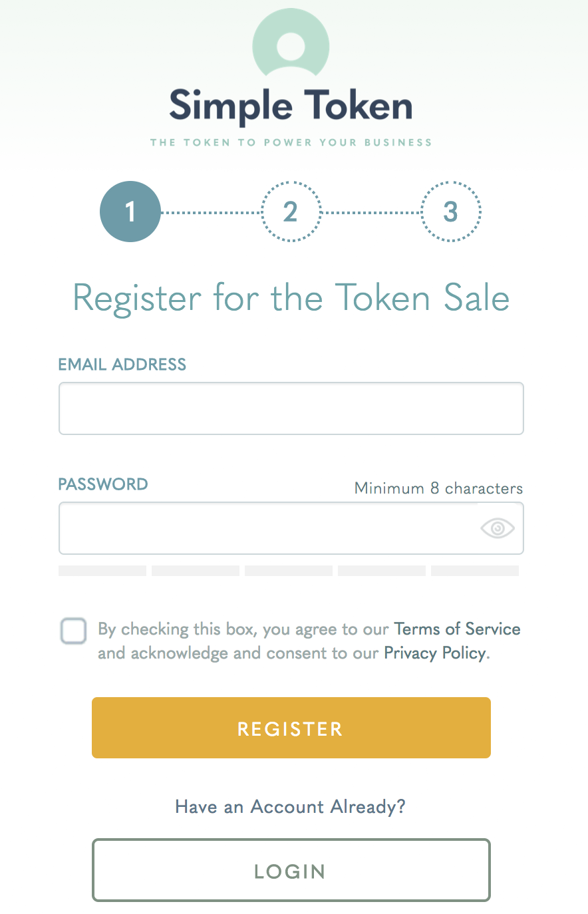Click the first password strength bar segment

[x=102, y=571]
